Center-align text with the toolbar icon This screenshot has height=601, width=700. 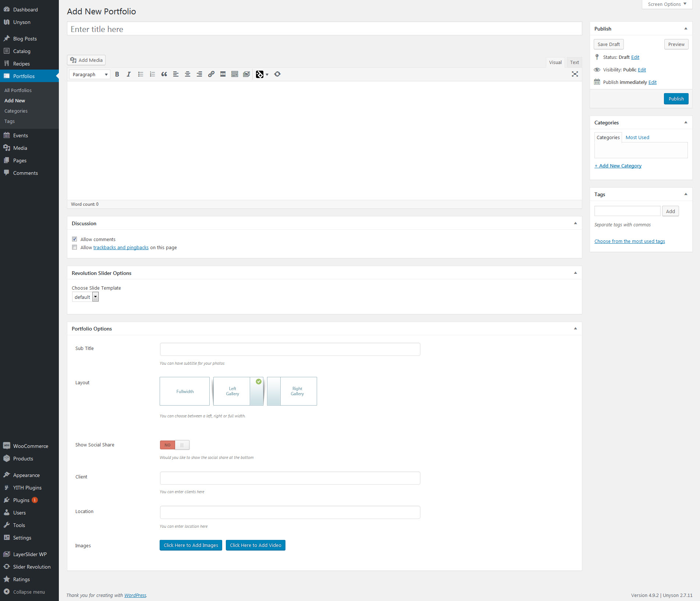[x=188, y=74]
